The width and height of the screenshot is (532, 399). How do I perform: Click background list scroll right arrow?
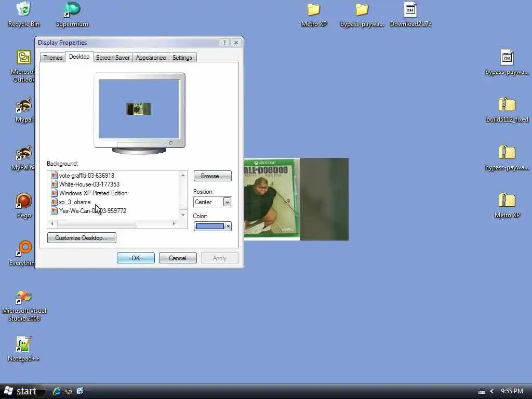174,223
